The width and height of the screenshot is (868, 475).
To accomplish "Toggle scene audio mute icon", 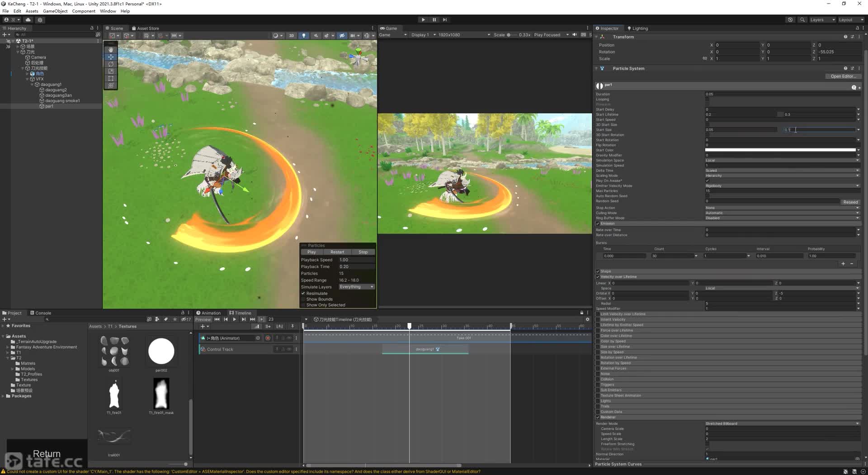I will (x=316, y=35).
